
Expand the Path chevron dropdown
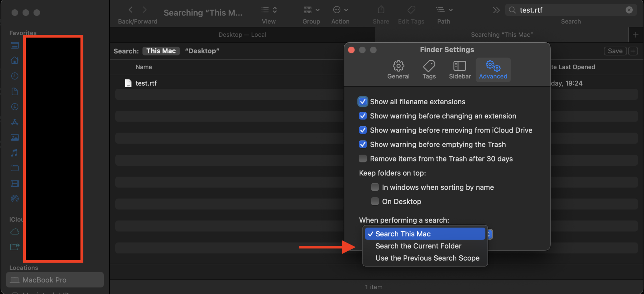click(451, 10)
